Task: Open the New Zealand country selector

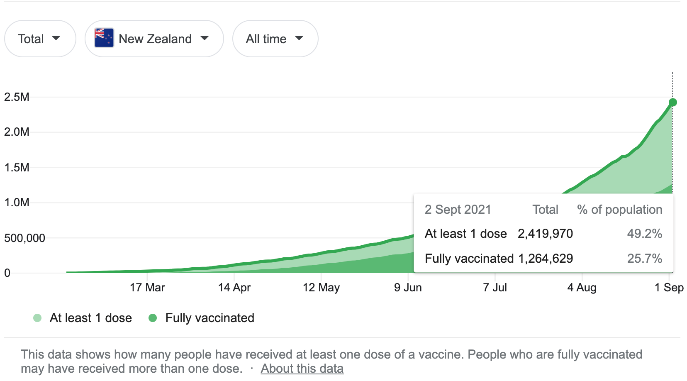Action: (x=154, y=39)
